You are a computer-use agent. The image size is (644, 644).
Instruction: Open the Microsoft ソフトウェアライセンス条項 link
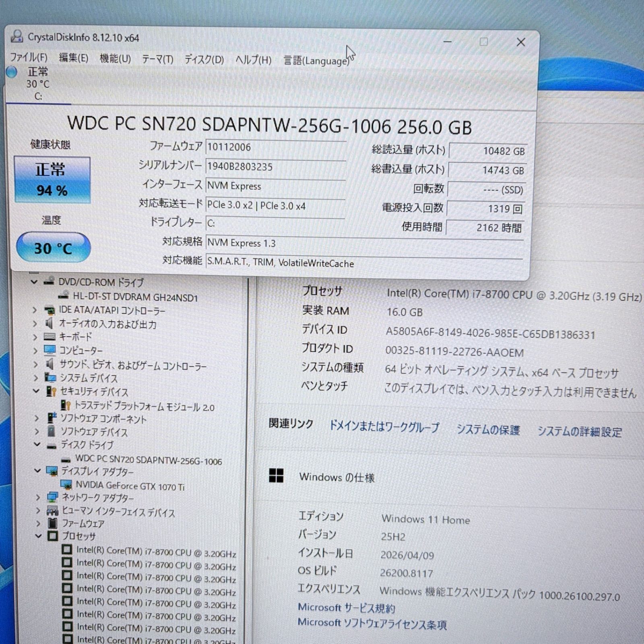click(372, 623)
